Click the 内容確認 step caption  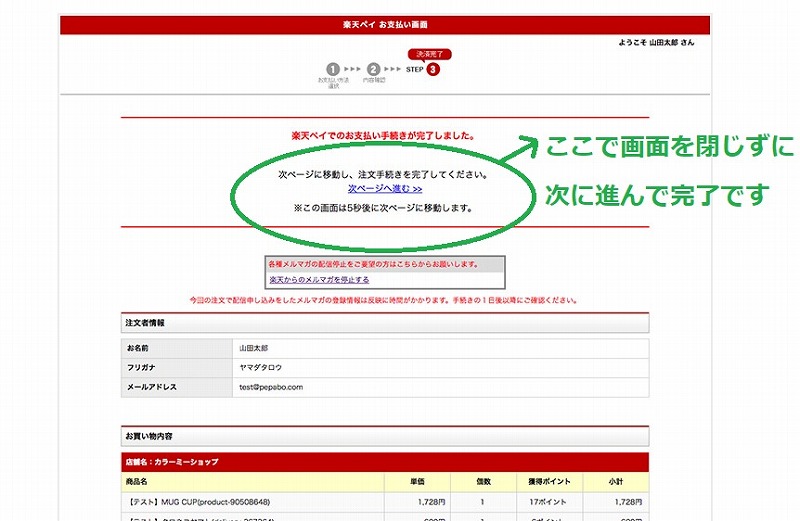click(x=374, y=80)
